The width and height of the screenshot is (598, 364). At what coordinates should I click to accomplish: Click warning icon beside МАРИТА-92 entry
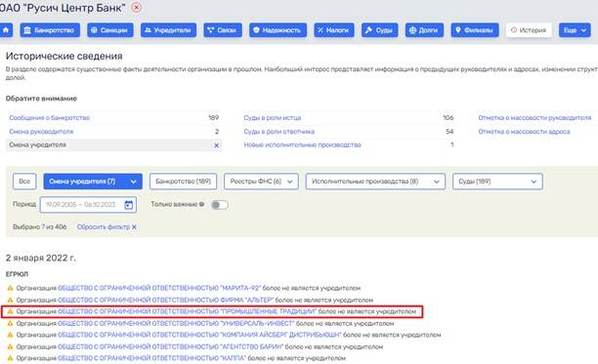(11, 288)
